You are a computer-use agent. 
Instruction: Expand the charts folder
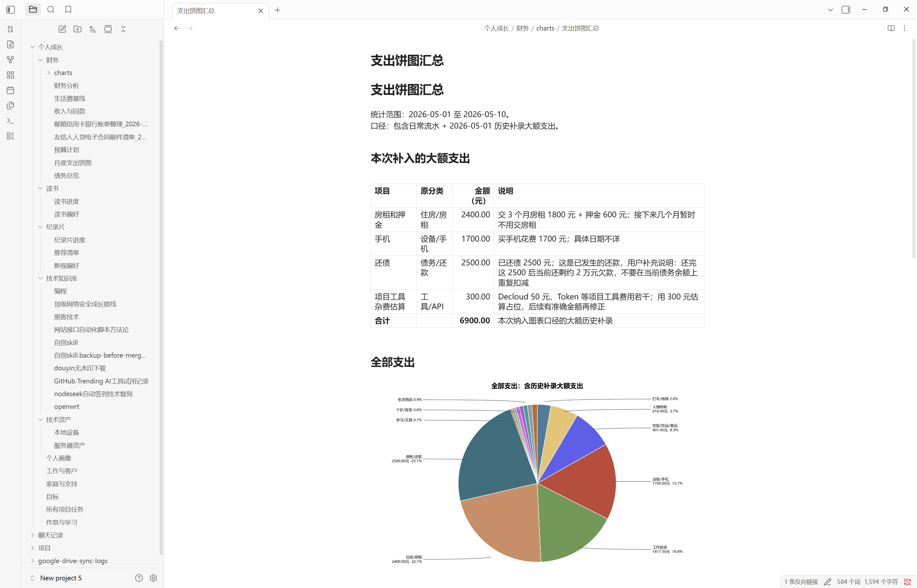click(x=48, y=73)
